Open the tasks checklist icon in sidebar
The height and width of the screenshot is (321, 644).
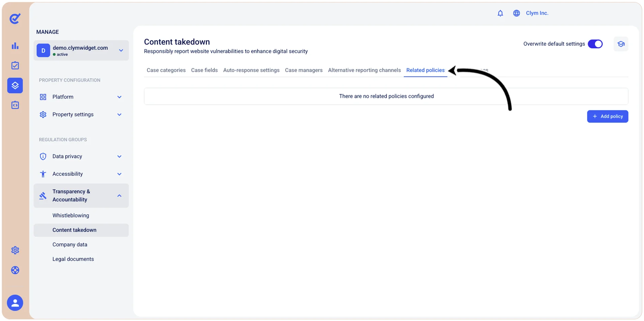(15, 65)
